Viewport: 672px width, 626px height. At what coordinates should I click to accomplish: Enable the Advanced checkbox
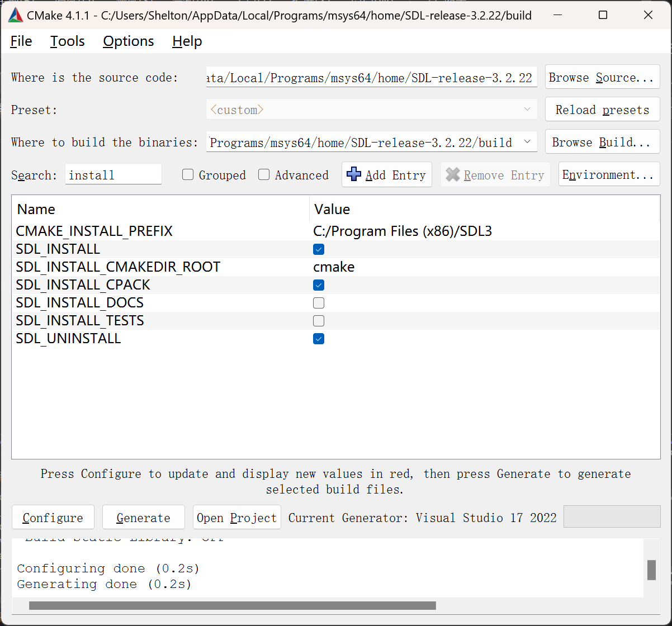coord(264,175)
